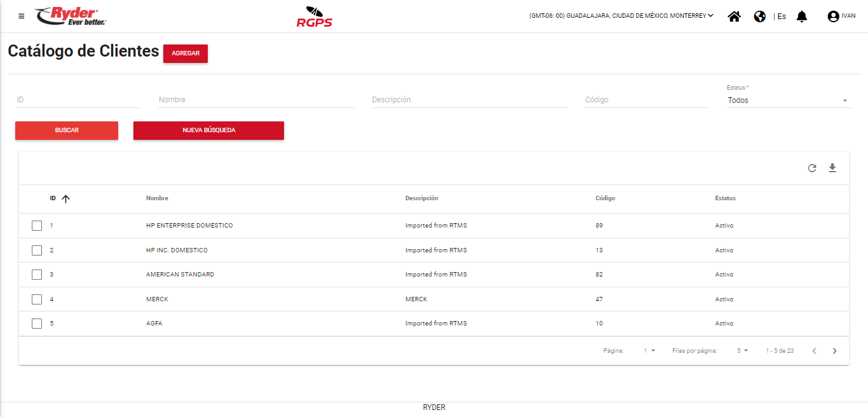Sort by ID column arrow

65,198
